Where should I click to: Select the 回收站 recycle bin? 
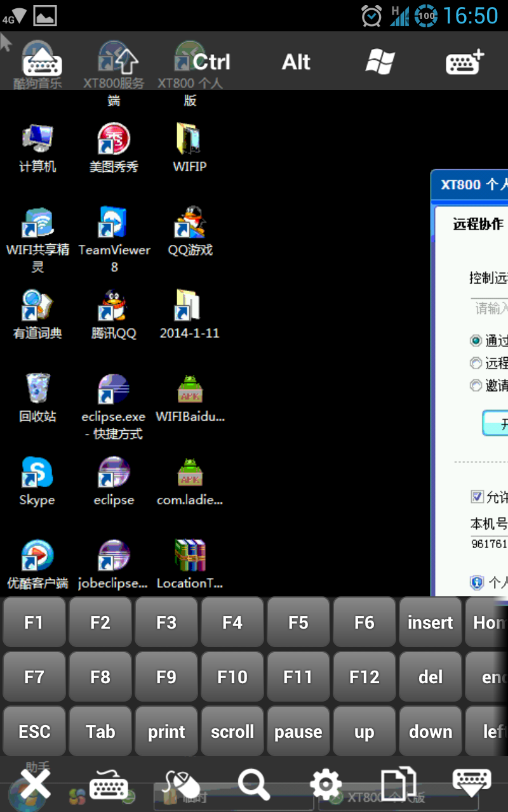point(37,398)
